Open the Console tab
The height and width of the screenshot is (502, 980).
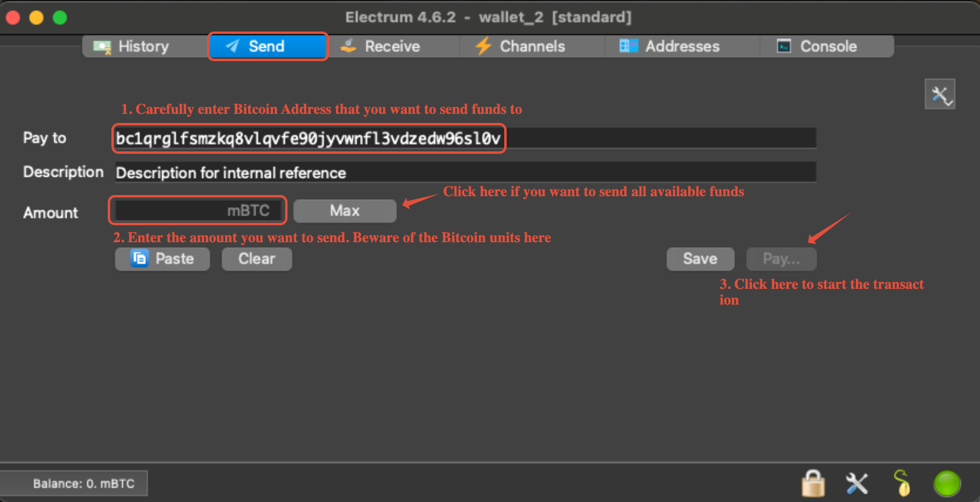click(827, 47)
